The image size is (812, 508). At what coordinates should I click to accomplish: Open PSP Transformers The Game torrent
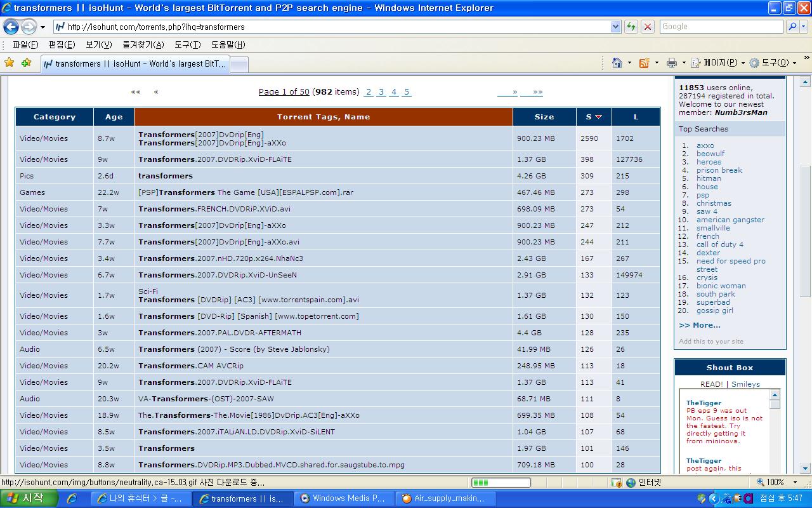click(246, 192)
